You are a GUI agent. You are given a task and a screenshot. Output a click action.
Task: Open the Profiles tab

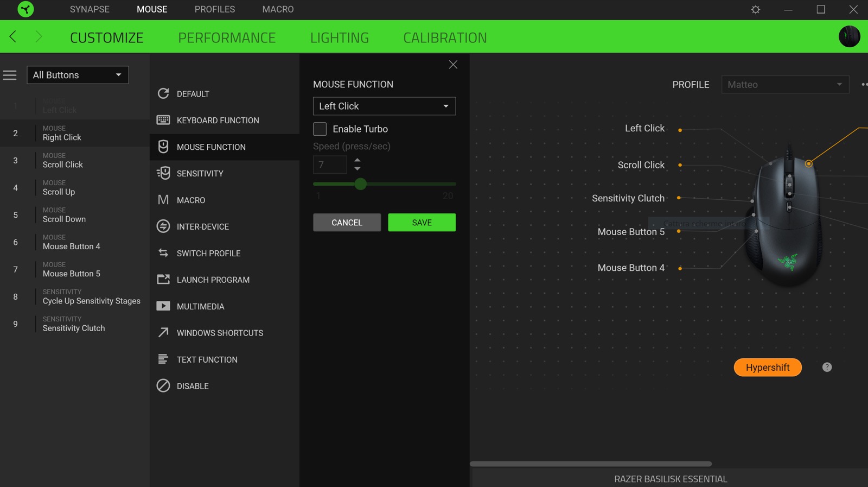click(x=215, y=9)
